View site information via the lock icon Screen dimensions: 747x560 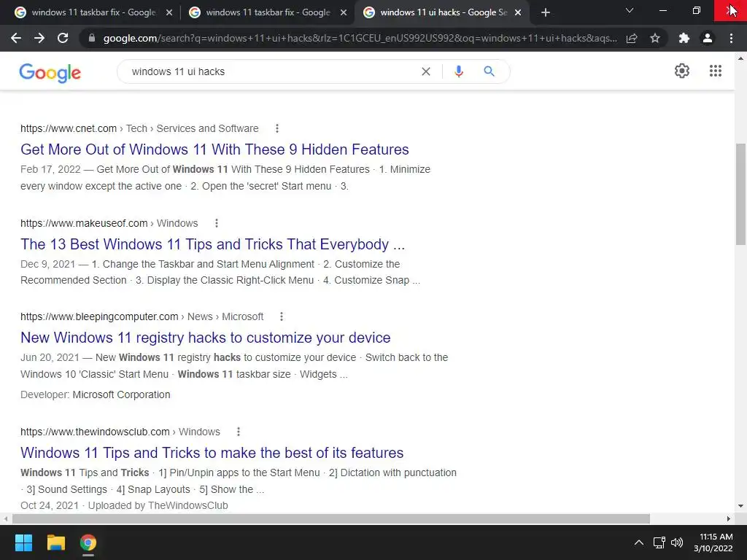point(92,38)
